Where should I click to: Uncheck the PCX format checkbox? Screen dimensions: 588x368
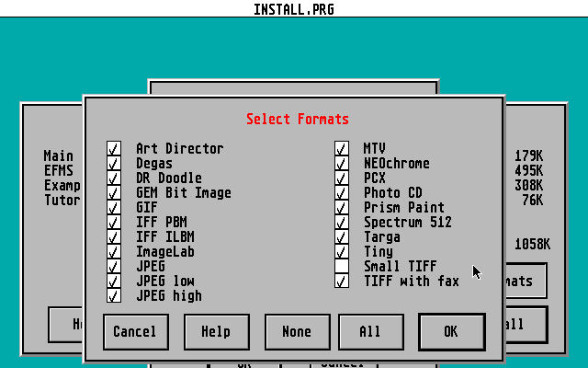[x=342, y=178]
